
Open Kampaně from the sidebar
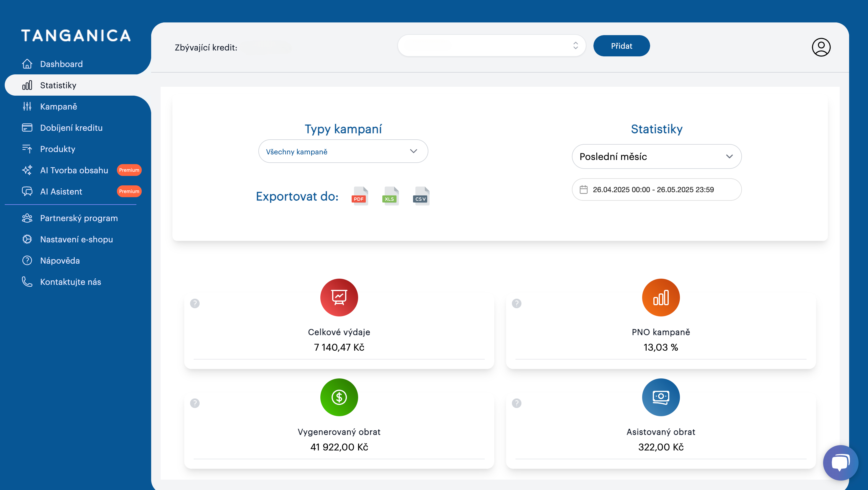click(59, 107)
